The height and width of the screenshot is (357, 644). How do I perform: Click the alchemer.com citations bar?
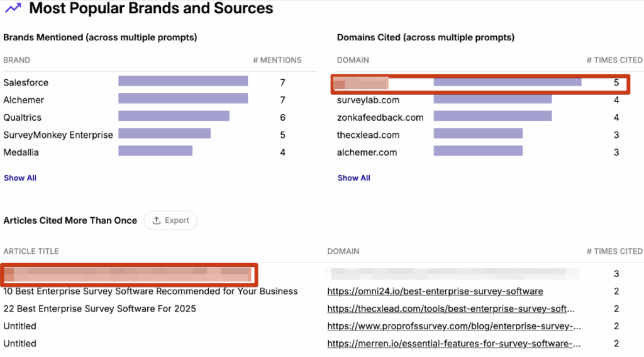coord(478,150)
